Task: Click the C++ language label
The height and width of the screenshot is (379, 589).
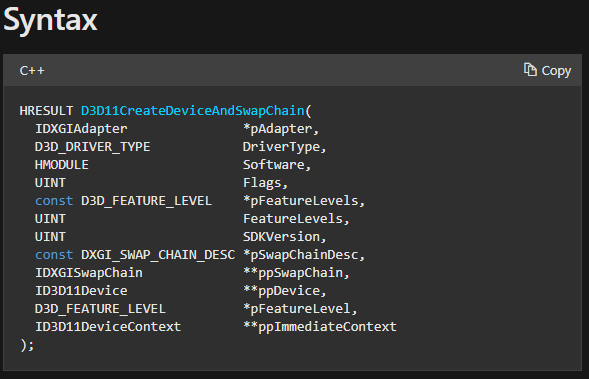Action: click(32, 71)
